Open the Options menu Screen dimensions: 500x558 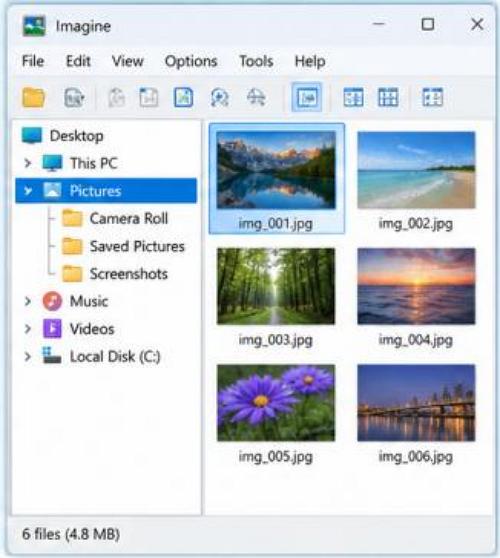(191, 61)
